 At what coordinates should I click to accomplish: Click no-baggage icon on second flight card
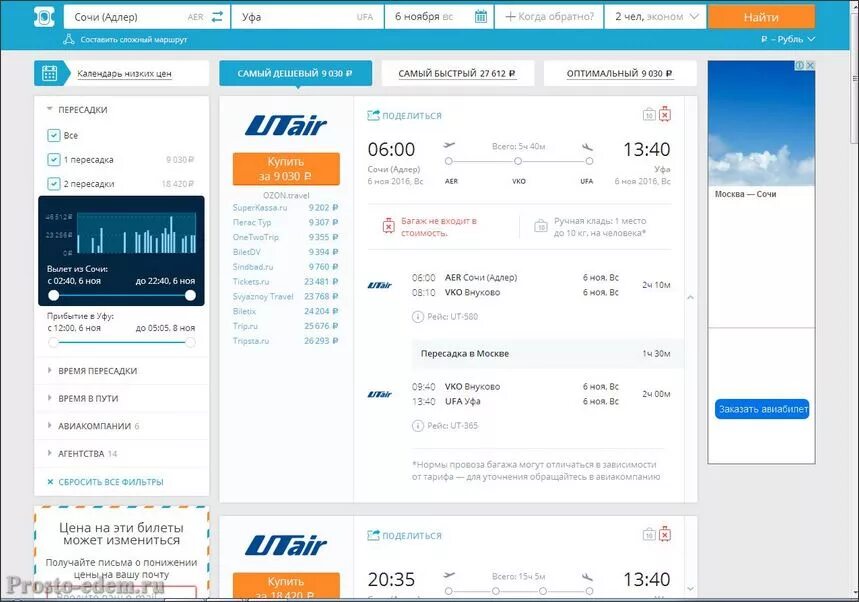665,534
